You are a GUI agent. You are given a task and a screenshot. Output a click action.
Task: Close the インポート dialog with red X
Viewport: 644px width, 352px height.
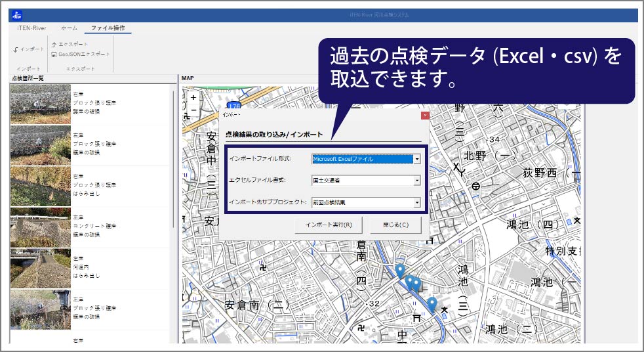click(425, 116)
